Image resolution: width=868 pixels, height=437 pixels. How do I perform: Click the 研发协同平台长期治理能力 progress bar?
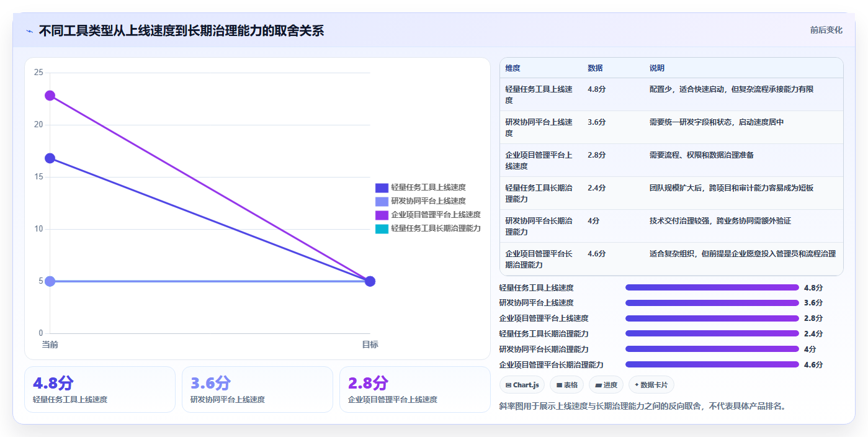(x=712, y=349)
